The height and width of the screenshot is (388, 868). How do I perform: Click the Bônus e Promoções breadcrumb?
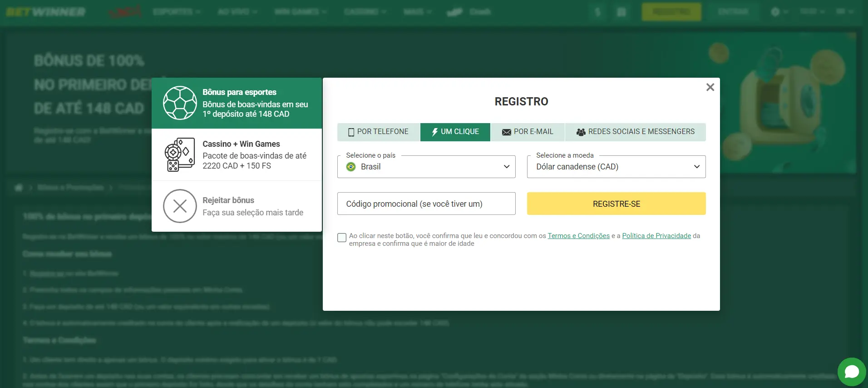pyautogui.click(x=70, y=188)
